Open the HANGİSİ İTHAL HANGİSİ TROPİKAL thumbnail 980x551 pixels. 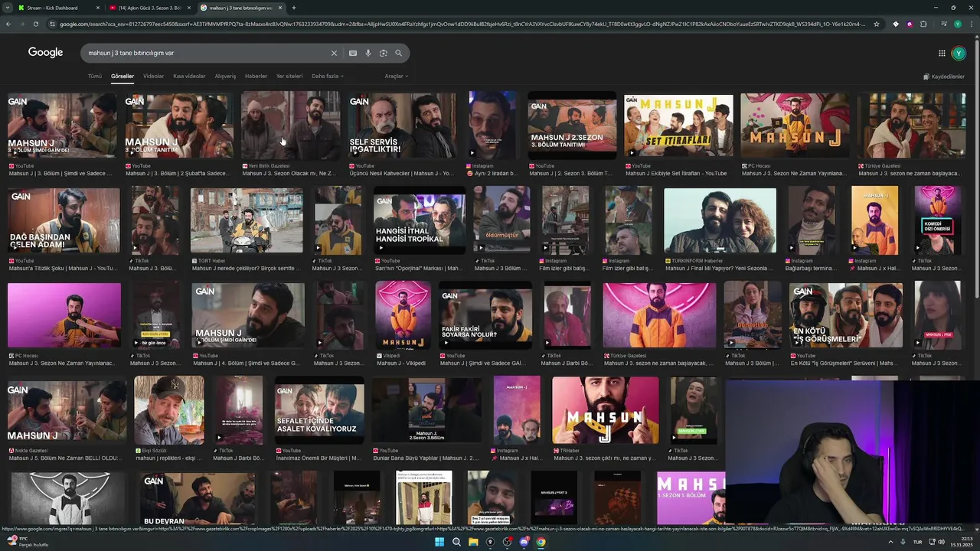(x=419, y=220)
